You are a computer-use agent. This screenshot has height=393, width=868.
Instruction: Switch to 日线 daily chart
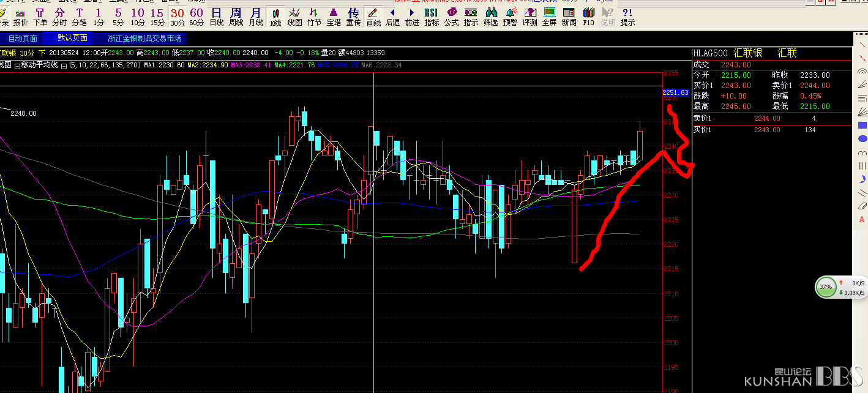216,17
